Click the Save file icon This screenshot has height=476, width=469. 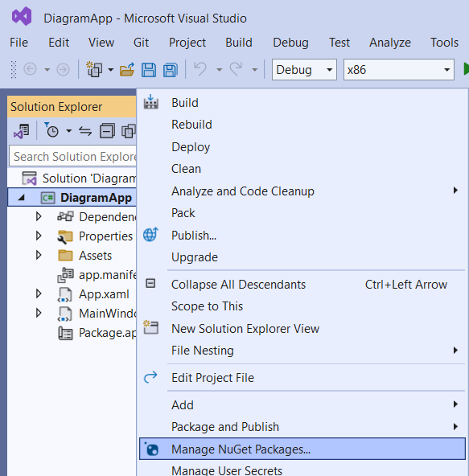[x=149, y=70]
